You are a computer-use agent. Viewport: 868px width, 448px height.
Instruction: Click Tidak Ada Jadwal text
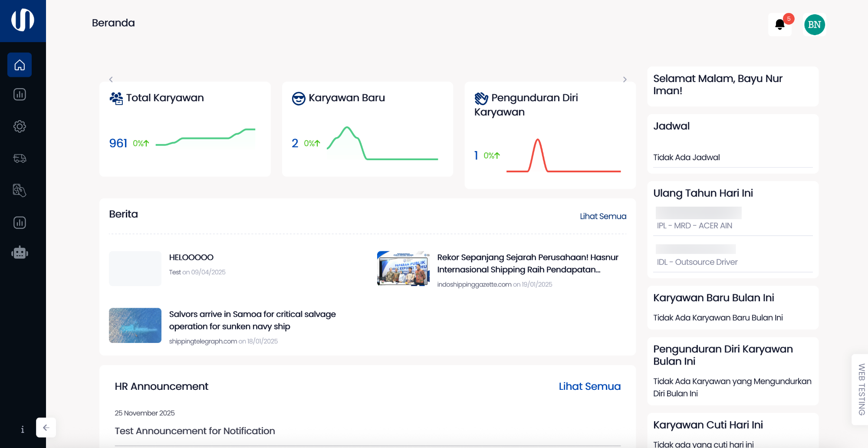click(x=686, y=157)
